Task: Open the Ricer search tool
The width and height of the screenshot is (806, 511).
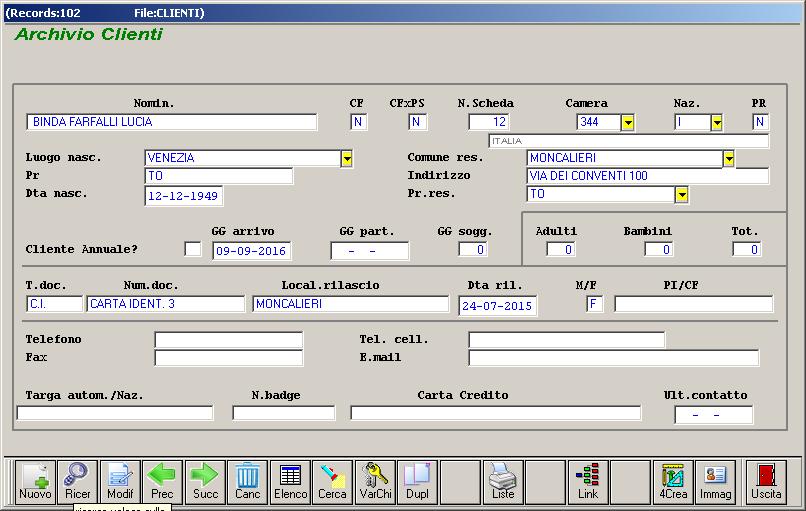Action: coord(78,482)
